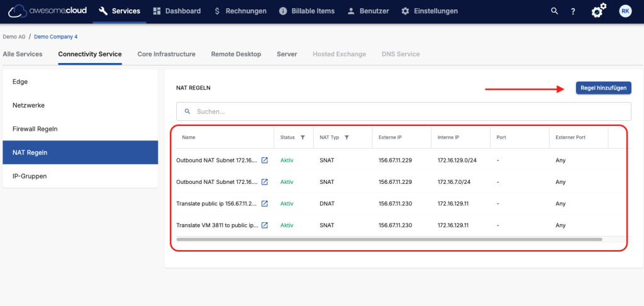Switch to the Core Infrastructure tab
Image resolution: width=644 pixels, height=306 pixels.
pos(166,54)
